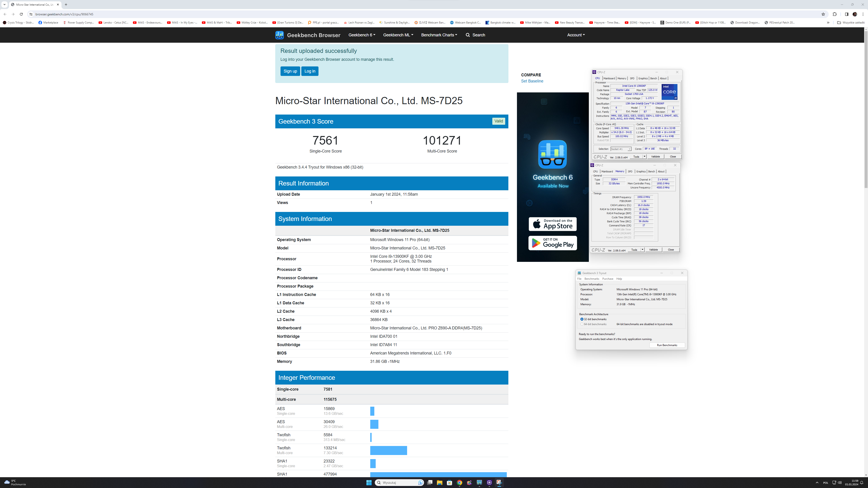View site information icon beside the URL
Image resolution: width=868 pixels, height=488 pixels.
(31, 14)
